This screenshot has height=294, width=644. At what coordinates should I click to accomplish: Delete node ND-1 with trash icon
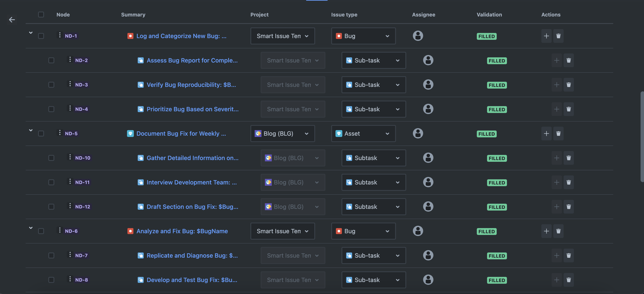tap(558, 36)
